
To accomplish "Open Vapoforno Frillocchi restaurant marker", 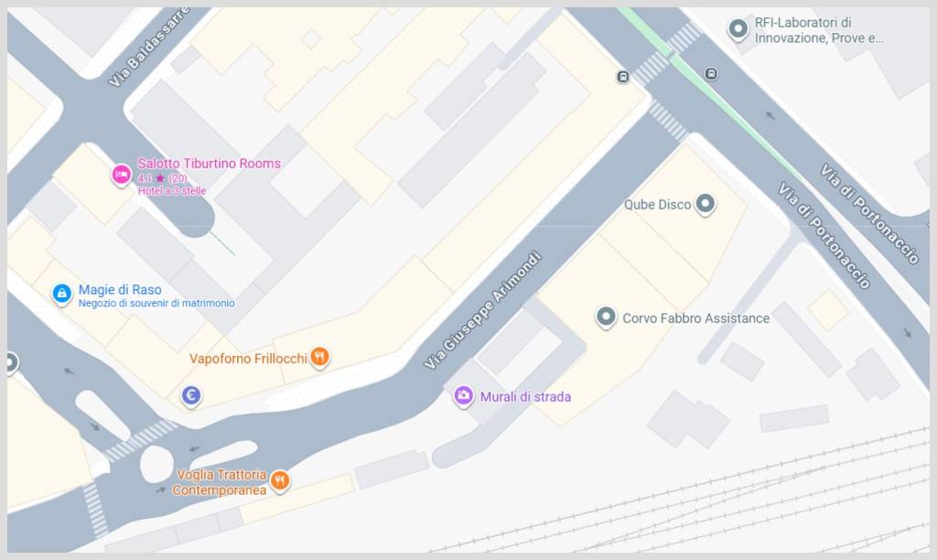I will click(319, 358).
